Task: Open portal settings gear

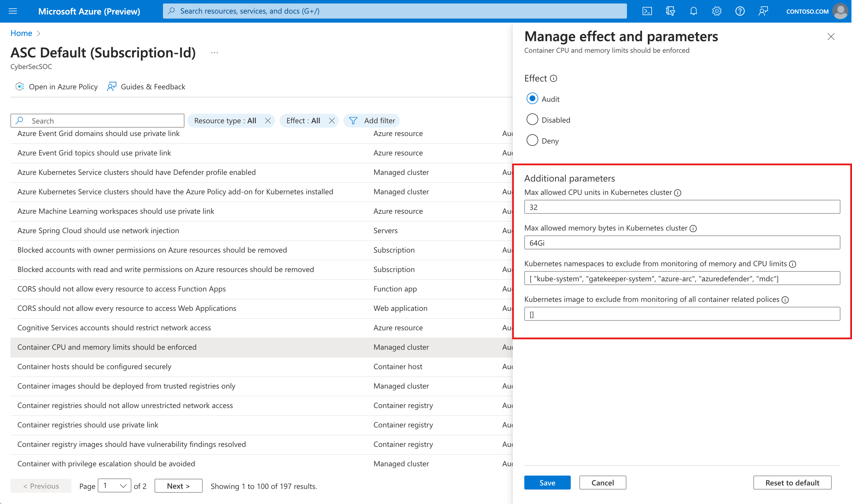Action: 717,11
